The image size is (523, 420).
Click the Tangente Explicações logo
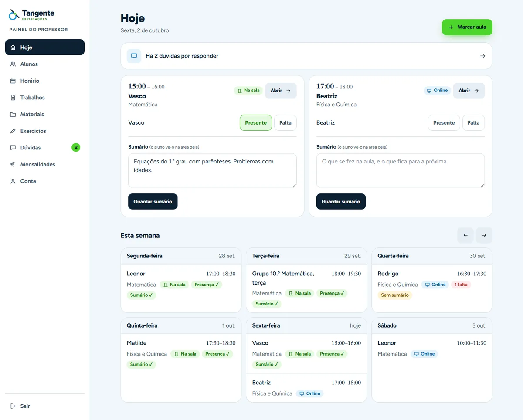tap(32, 15)
